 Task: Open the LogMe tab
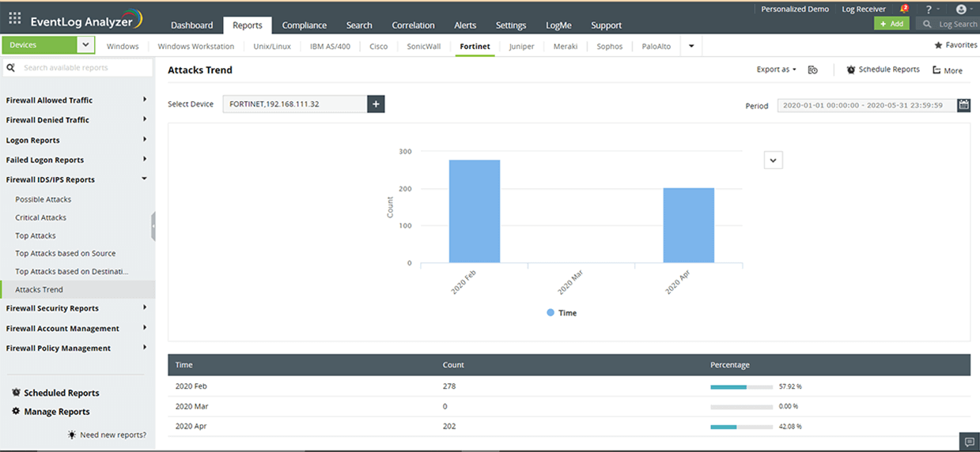click(558, 25)
